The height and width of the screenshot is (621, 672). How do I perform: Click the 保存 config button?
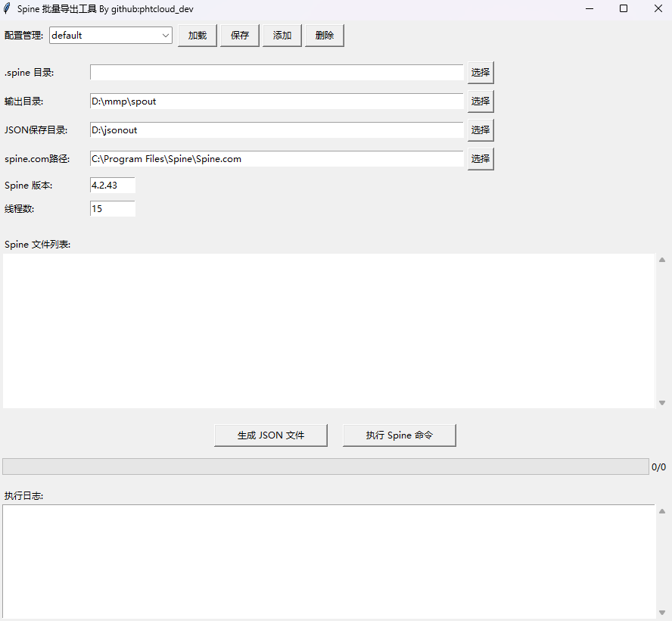click(240, 35)
